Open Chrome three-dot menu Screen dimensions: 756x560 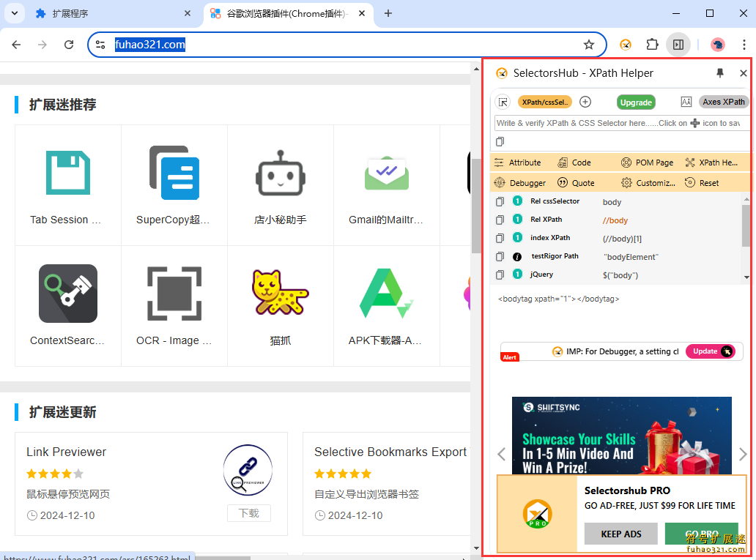[x=744, y=45]
